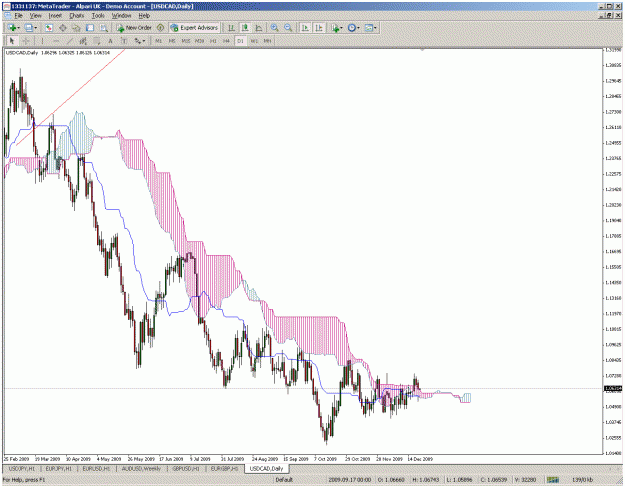The width and height of the screenshot is (625, 486).
Task: Switch to GBPUSD,H1 chart tab
Action: pos(186,468)
